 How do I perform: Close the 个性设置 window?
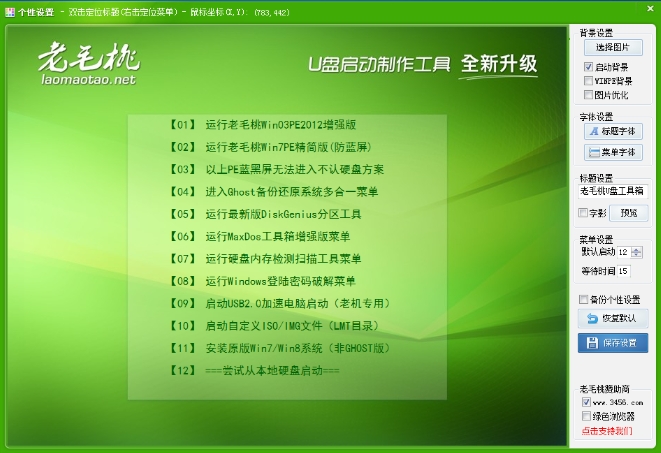[x=650, y=8]
